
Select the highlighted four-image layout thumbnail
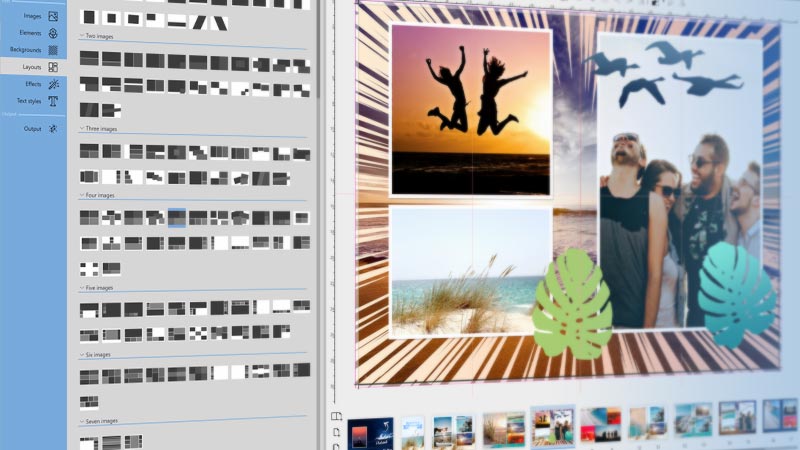pos(177,217)
